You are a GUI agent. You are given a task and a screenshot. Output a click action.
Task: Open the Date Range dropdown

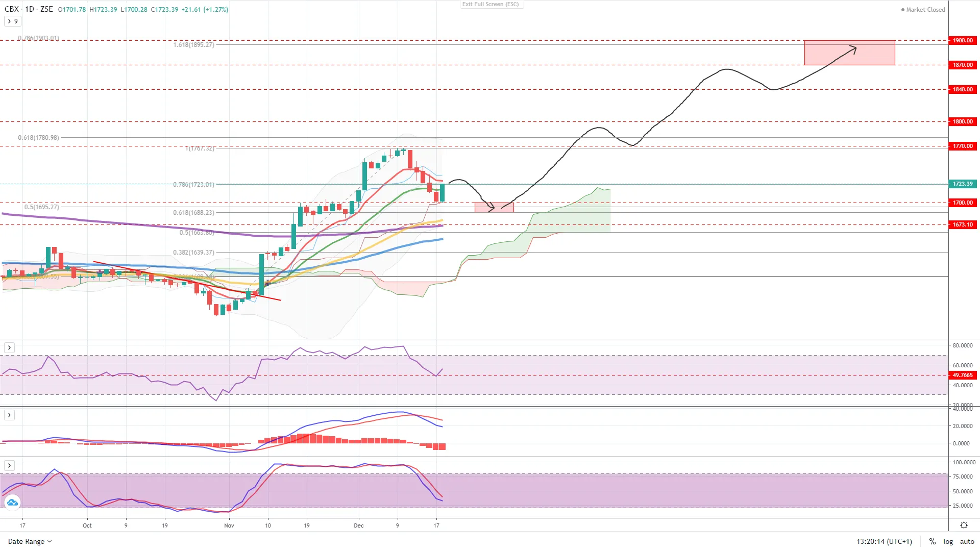pos(30,541)
